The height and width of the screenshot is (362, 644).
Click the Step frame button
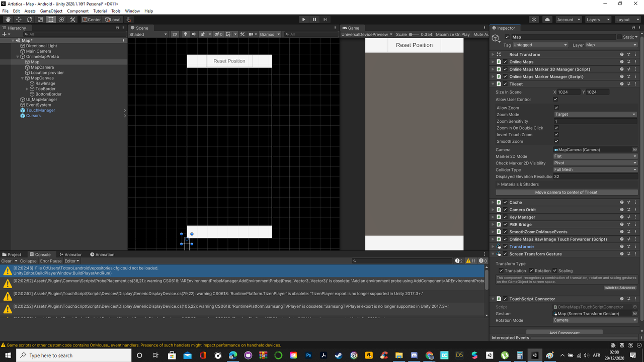(326, 20)
